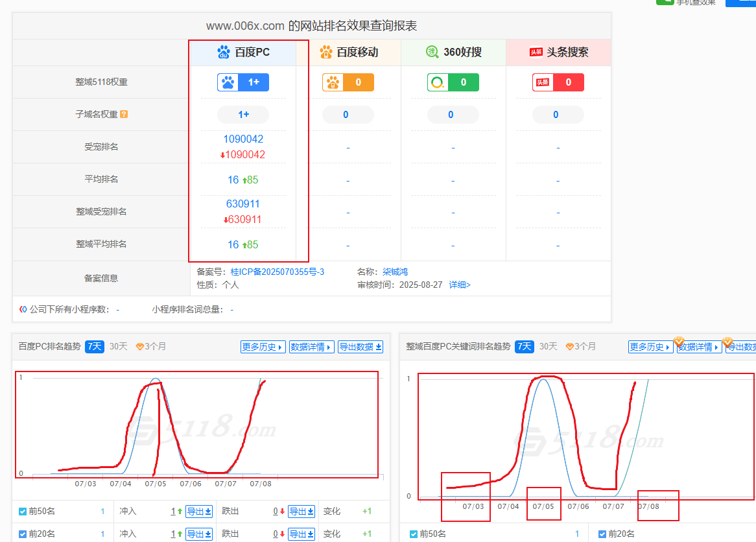
Task: Click the 名称 link 梁铖鸿
Action: (395, 272)
